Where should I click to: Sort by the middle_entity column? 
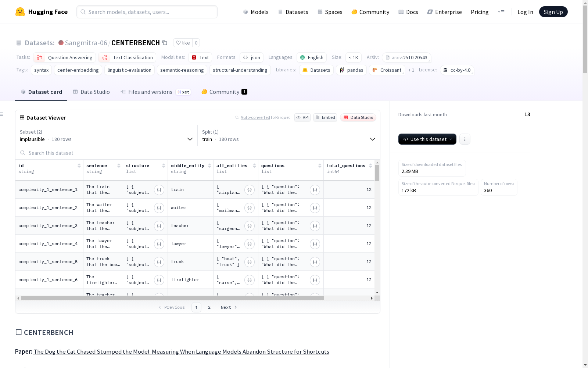click(209, 166)
